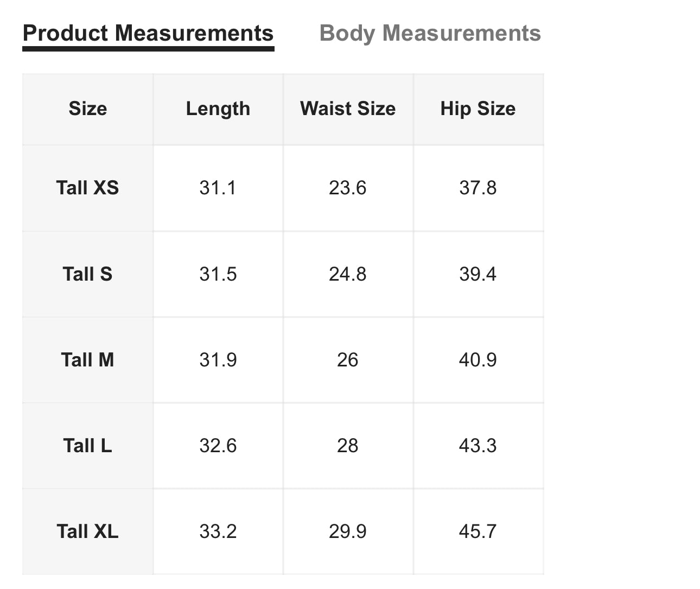This screenshot has width=700, height=589.
Task: Click the Waist Size column header
Action: coord(348,109)
